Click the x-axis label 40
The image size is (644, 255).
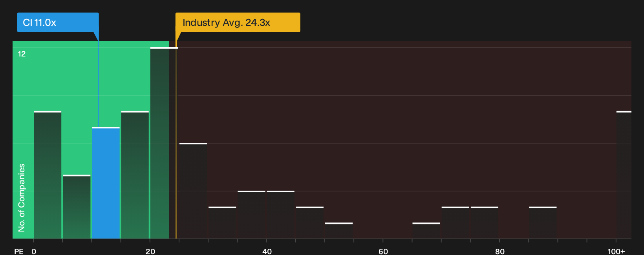pyautogui.click(x=267, y=251)
